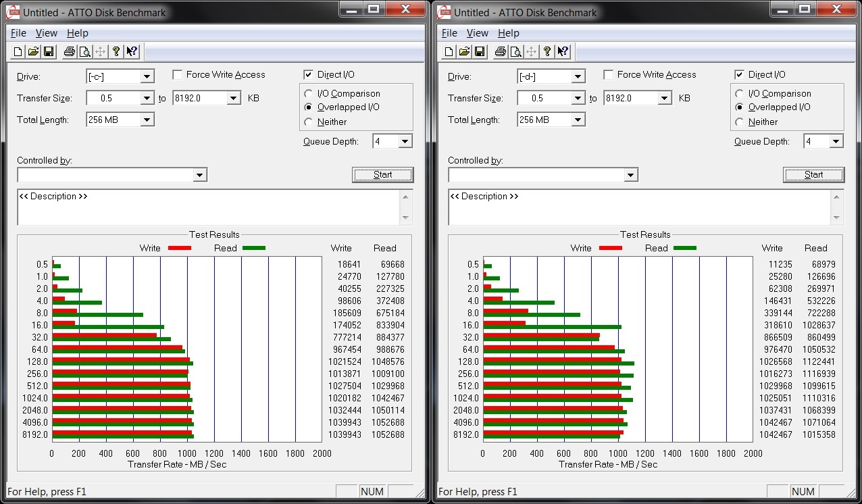
Task: Open the Help menu in drive D window
Action: click(509, 33)
